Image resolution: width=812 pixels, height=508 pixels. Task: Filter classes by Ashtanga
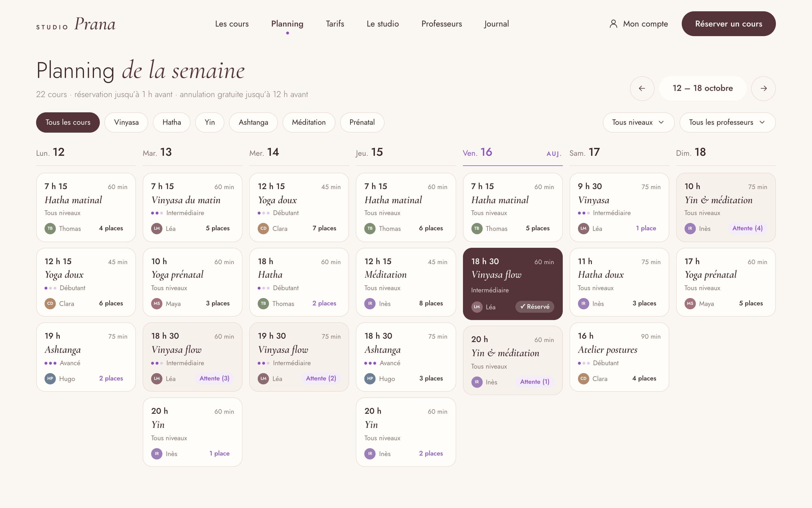(x=253, y=122)
